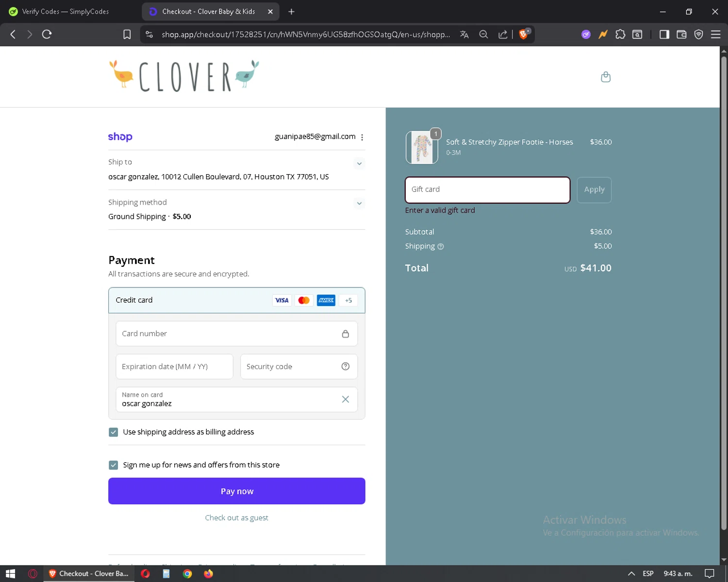Open Chrome from the taskbar
This screenshot has width=728, height=582.
[187, 574]
